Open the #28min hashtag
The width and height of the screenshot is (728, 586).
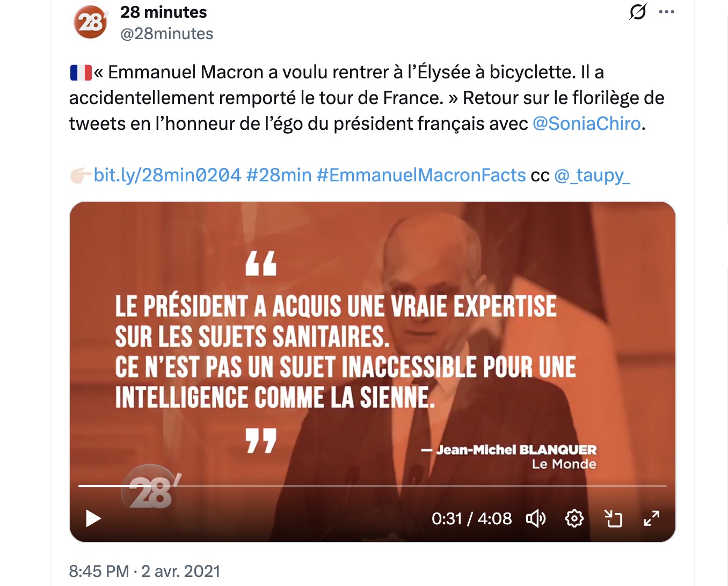[x=279, y=175]
